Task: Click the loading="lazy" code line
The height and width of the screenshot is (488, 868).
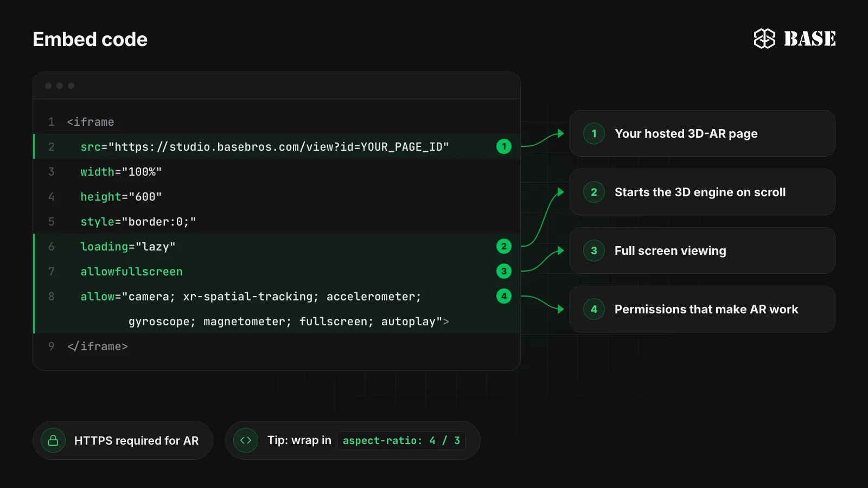Action: click(x=277, y=246)
